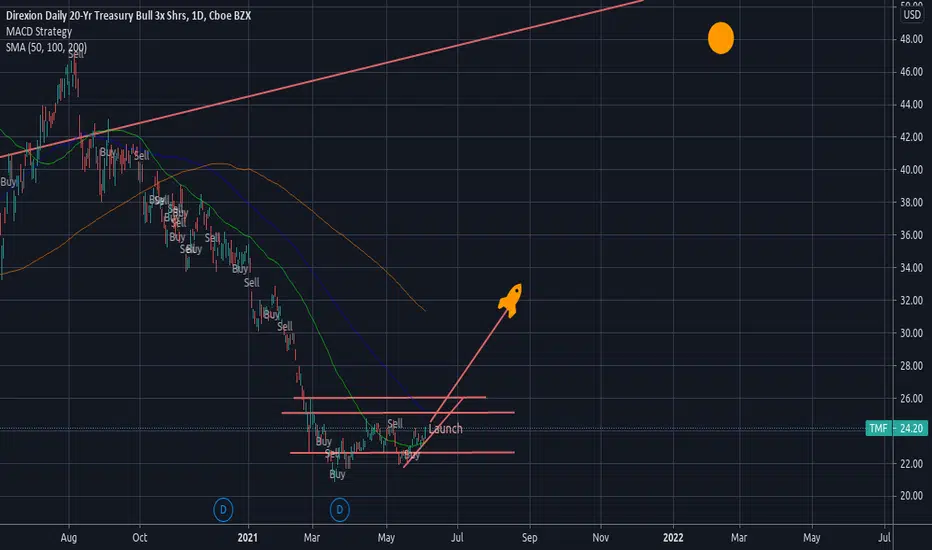Click the 48.00 price axis label
932x550 pixels.
[x=911, y=39]
